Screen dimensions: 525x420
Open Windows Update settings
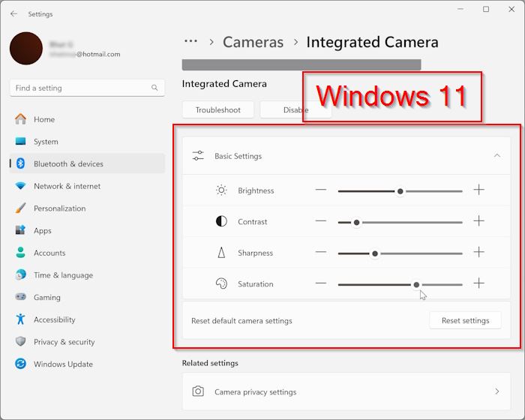pyautogui.click(x=87, y=364)
